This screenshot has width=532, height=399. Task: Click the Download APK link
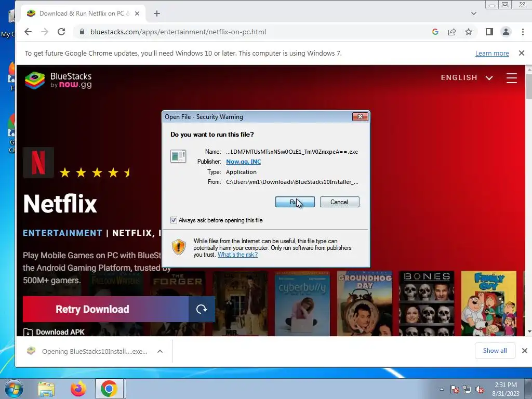point(54,332)
